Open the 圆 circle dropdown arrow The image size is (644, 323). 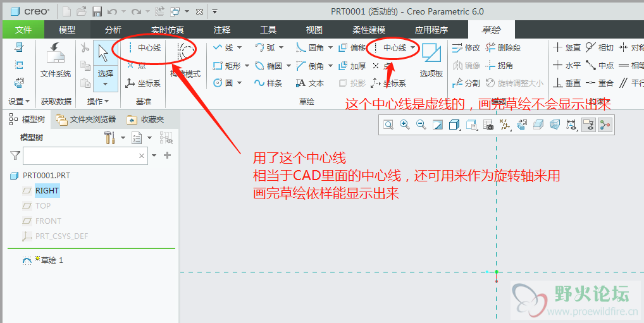(239, 83)
